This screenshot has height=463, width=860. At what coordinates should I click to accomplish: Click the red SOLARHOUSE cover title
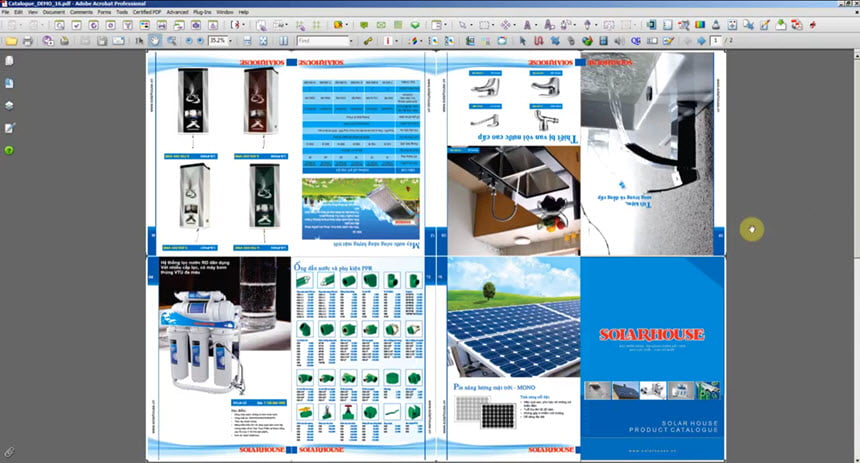[x=652, y=335]
